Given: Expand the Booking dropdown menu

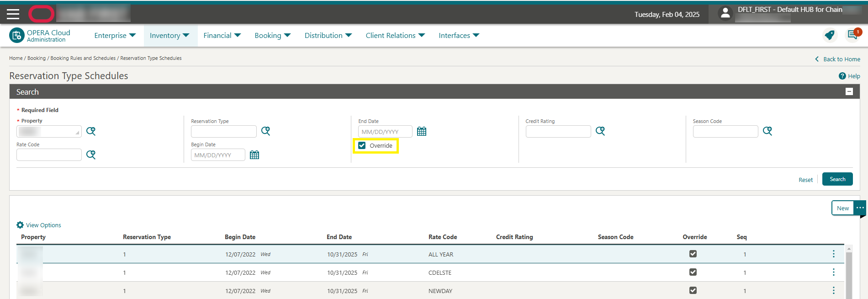Looking at the screenshot, I should pos(273,35).
